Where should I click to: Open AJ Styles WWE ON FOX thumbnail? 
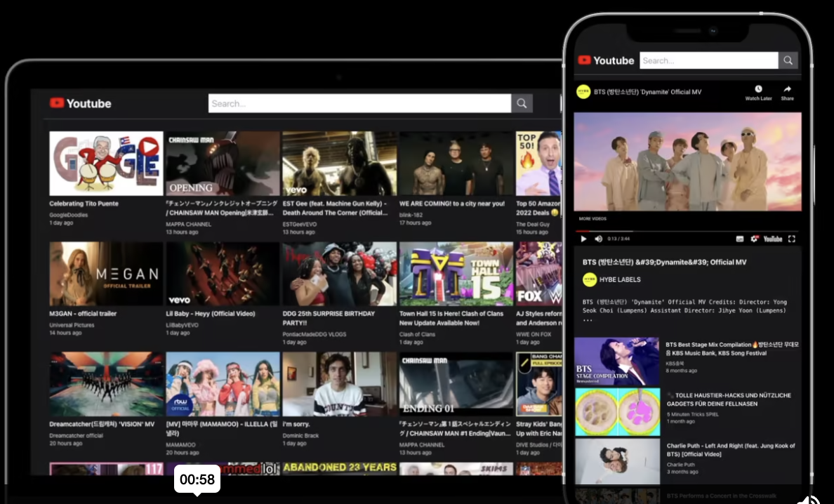click(539, 274)
